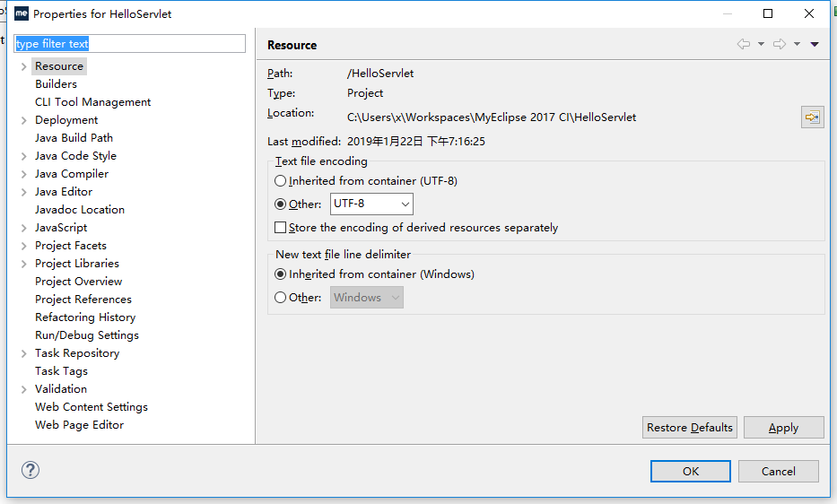
Task: Select Validation entry in tree
Action: 61,388
